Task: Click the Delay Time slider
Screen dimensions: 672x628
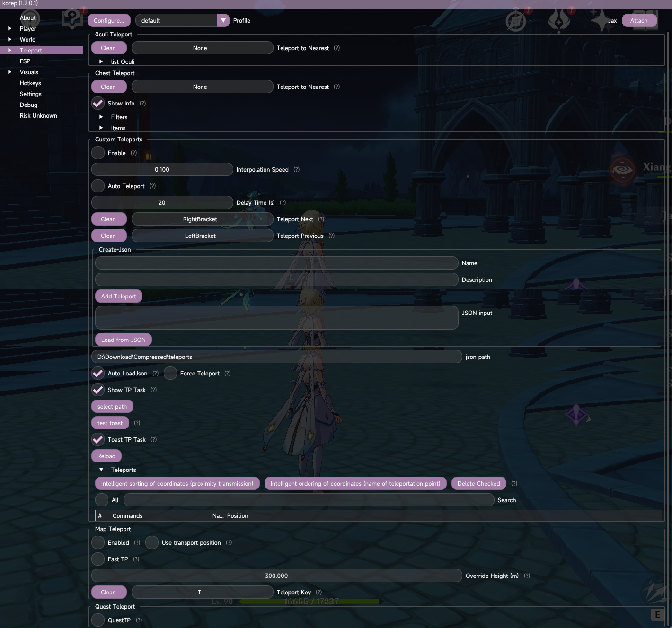Action: click(x=162, y=202)
